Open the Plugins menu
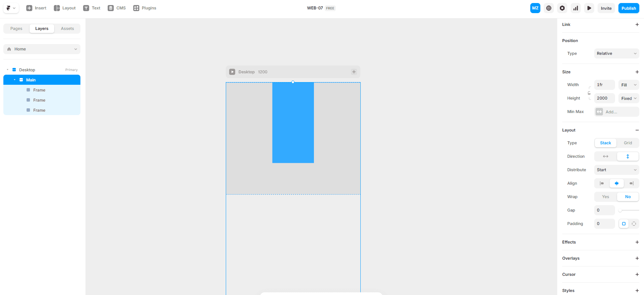The image size is (644, 295). (145, 8)
